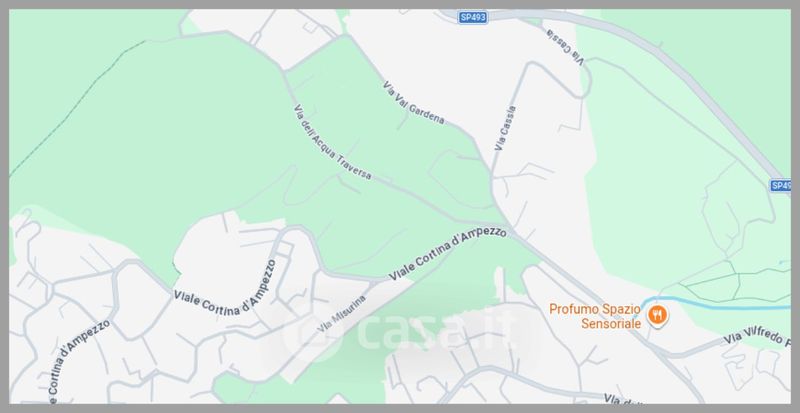Viewport: 800px width, 413px height.
Task: Select the Via Val Gardena street label
Action: coord(414,103)
